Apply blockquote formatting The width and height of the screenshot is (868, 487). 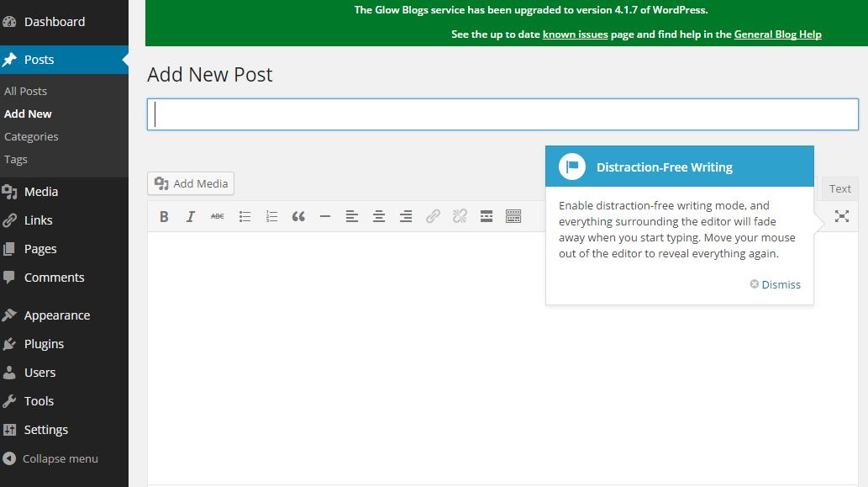click(298, 217)
